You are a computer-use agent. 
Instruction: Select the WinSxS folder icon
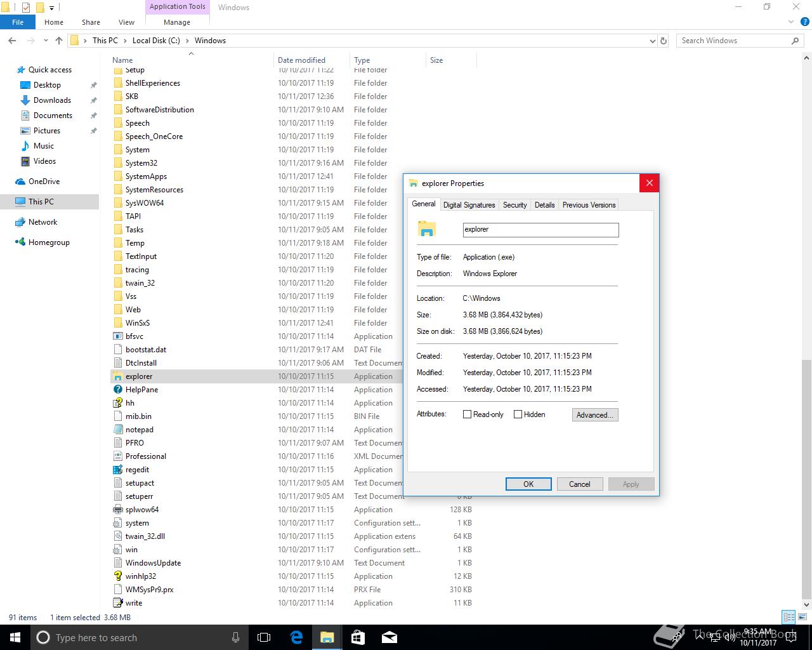118,323
